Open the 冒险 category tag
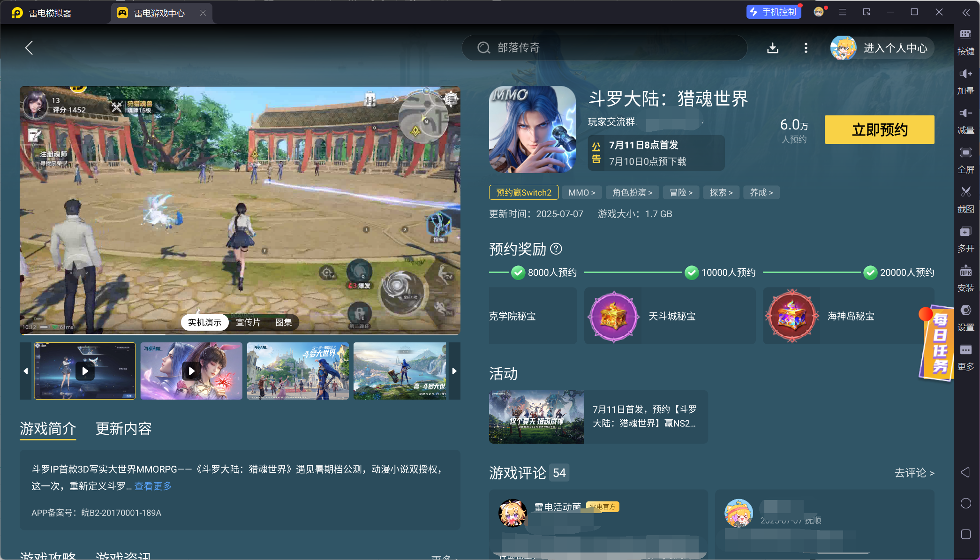This screenshot has height=560, width=980. tap(681, 192)
